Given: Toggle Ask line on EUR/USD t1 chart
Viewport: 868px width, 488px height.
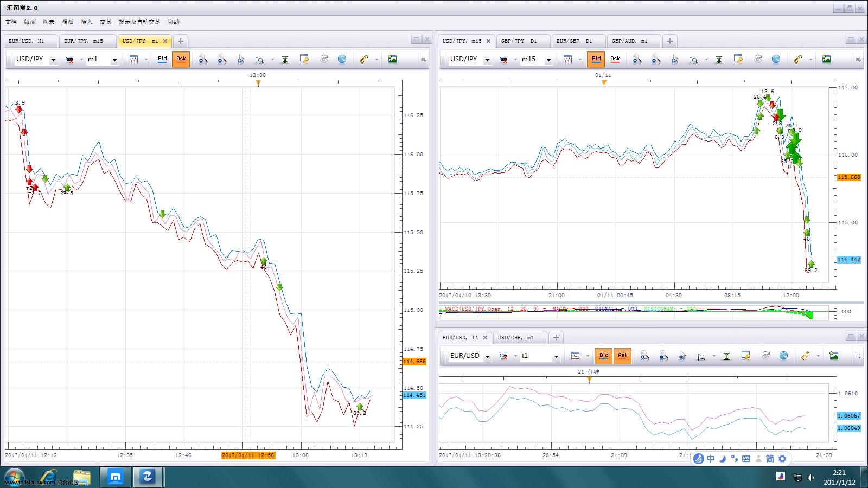Looking at the screenshot, I should 622,356.
